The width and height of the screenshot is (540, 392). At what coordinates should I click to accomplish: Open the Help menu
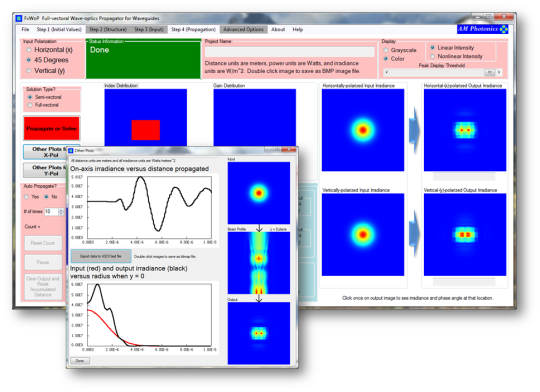[298, 30]
